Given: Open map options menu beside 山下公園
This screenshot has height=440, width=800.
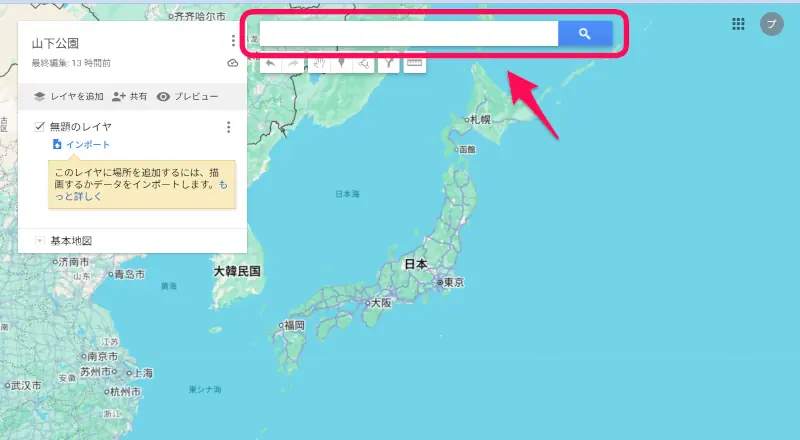Looking at the screenshot, I should tap(233, 40).
